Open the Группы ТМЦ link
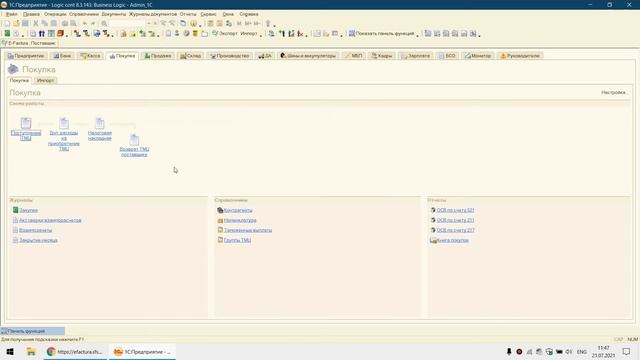The width and height of the screenshot is (640, 360). [238, 240]
